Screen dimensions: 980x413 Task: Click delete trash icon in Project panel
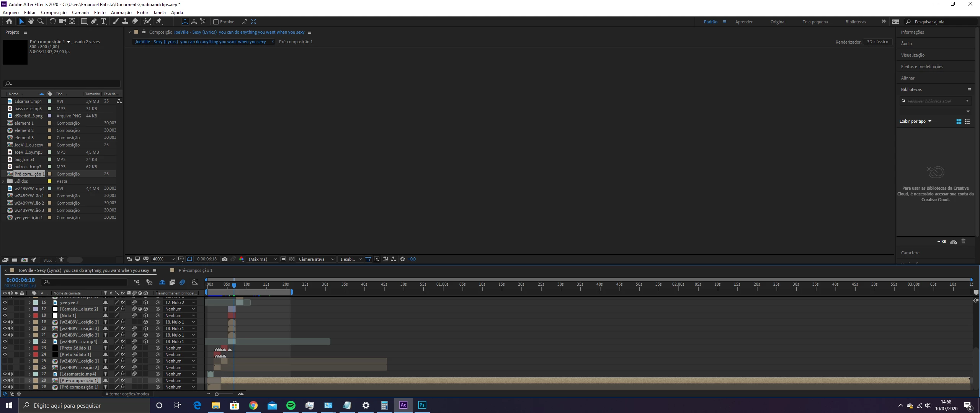click(61, 260)
